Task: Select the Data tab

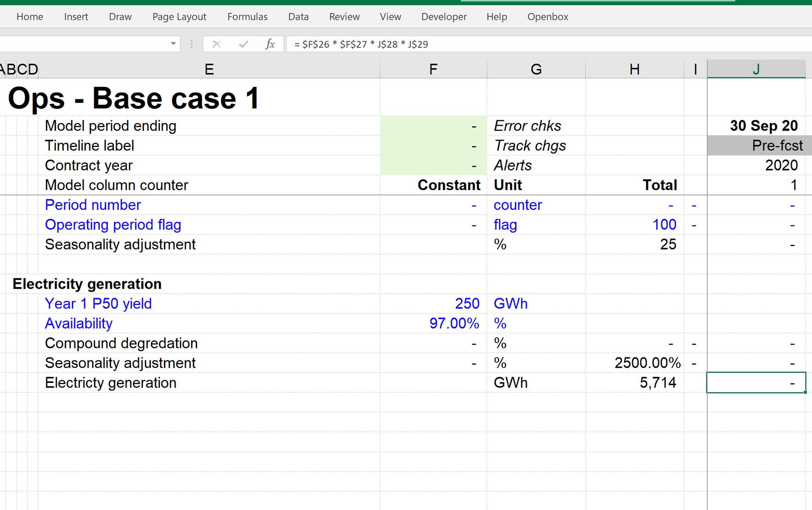Action: pyautogui.click(x=298, y=17)
